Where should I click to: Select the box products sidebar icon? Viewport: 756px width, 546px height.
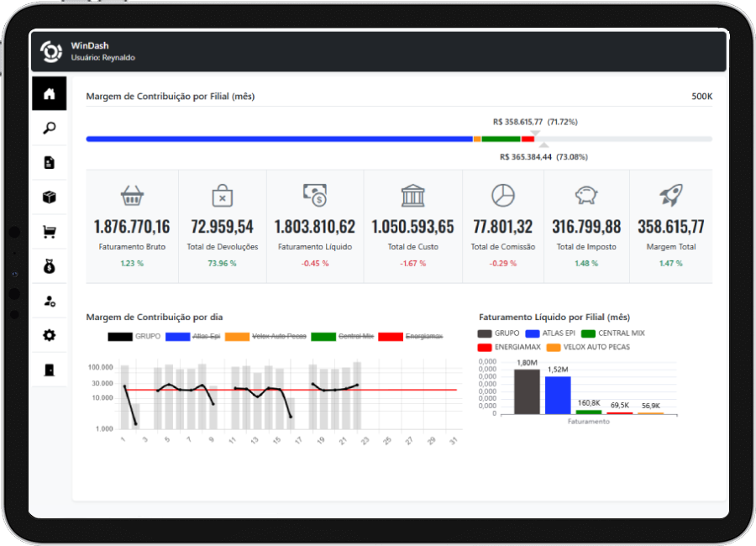tap(50, 197)
